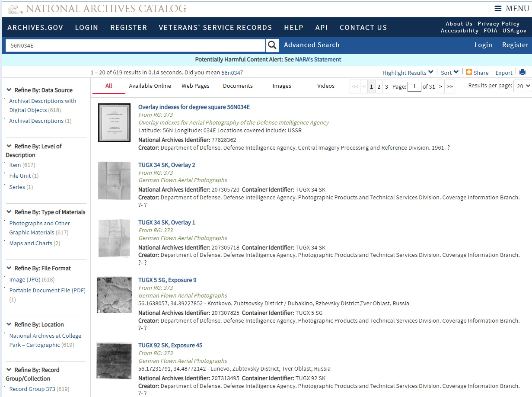The image size is (532, 397).
Task: Switch to Available Online tab
Action: pos(150,86)
